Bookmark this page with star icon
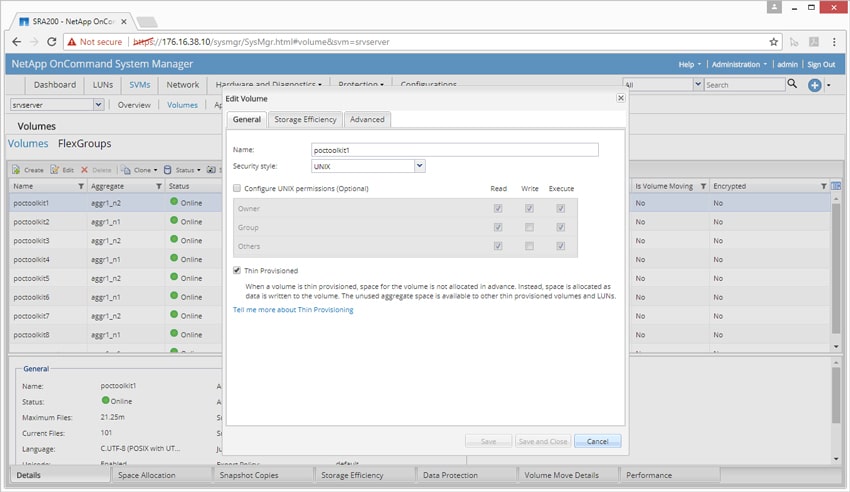Screen dimensions: 850x492 [x=774, y=42]
